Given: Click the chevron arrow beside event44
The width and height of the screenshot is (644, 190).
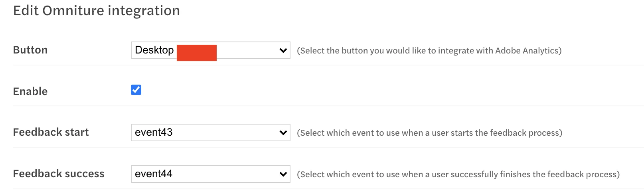Looking at the screenshot, I should tap(283, 174).
